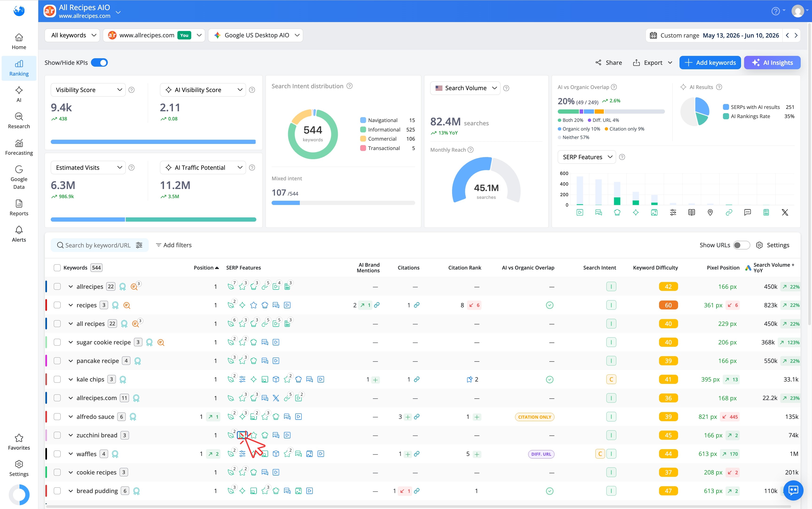Tick the alfredo sauce row checkbox

(57, 417)
